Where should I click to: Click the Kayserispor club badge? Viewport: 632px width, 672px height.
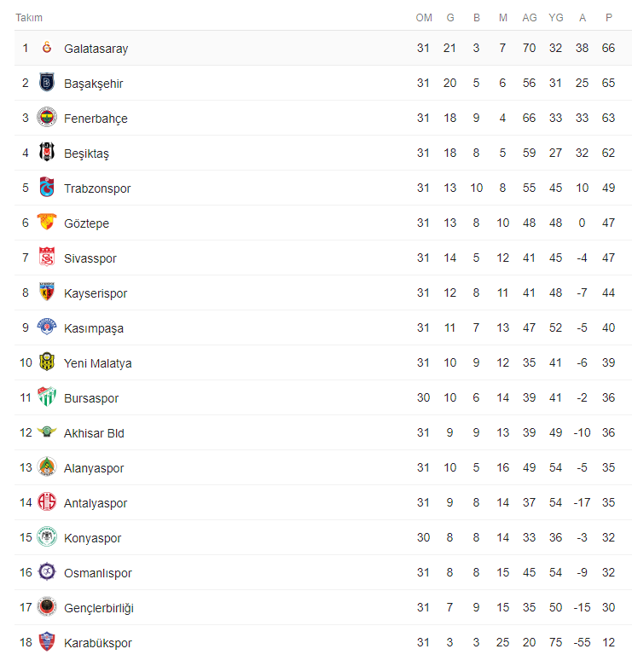[x=47, y=293]
